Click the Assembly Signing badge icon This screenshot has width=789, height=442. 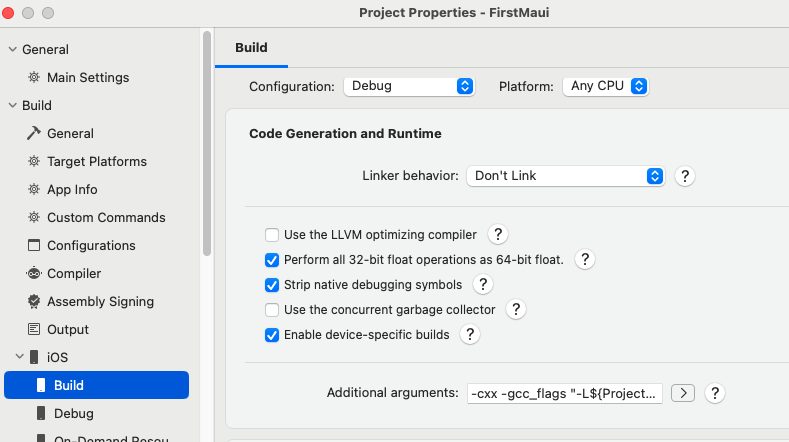pyautogui.click(x=34, y=301)
